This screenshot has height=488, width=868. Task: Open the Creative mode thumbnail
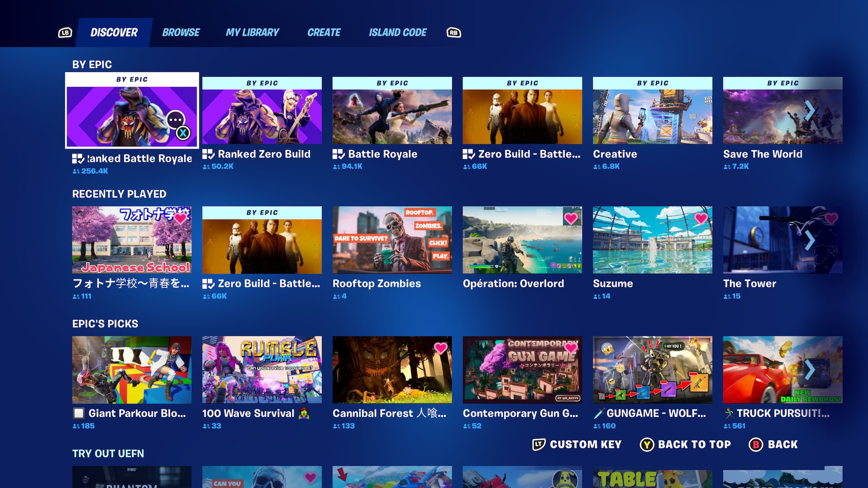tap(653, 111)
